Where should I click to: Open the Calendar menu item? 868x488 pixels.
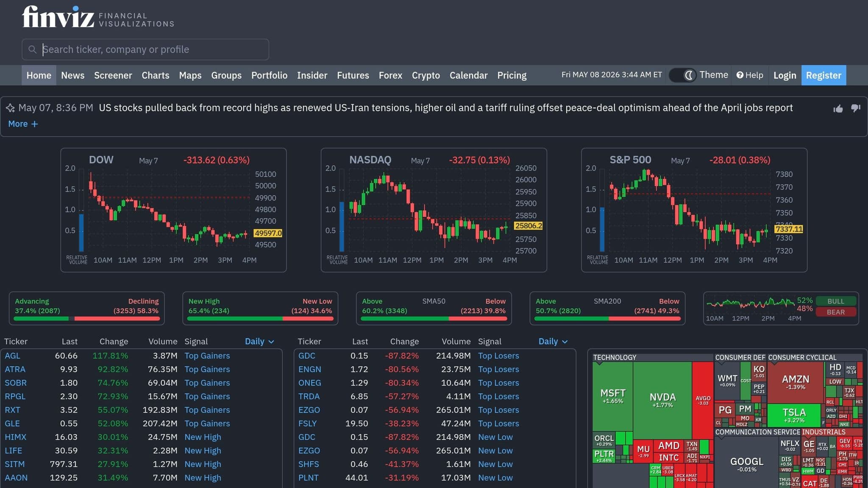click(x=468, y=75)
